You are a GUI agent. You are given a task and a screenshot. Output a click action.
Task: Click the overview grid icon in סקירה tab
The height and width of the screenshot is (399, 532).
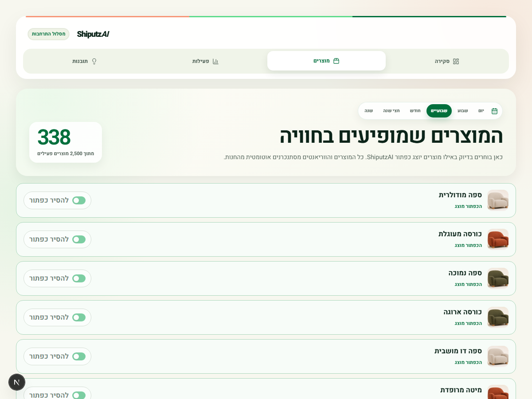pyautogui.click(x=456, y=61)
